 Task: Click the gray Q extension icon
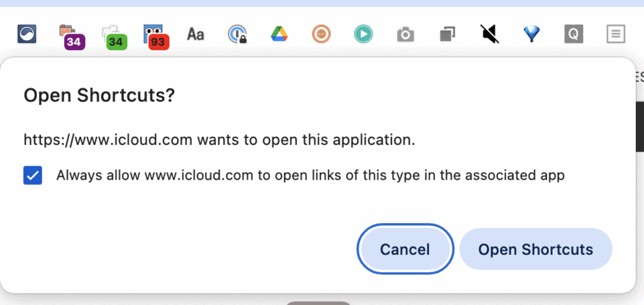click(x=574, y=34)
